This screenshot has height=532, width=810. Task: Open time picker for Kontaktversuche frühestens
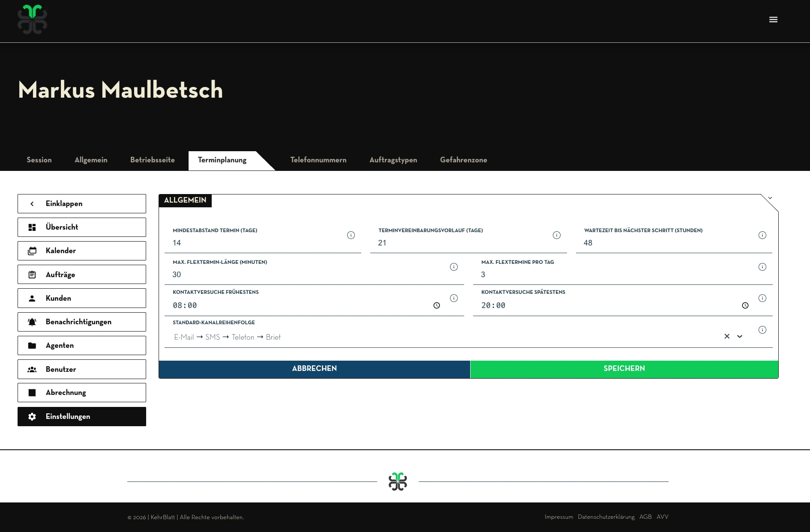(436, 305)
